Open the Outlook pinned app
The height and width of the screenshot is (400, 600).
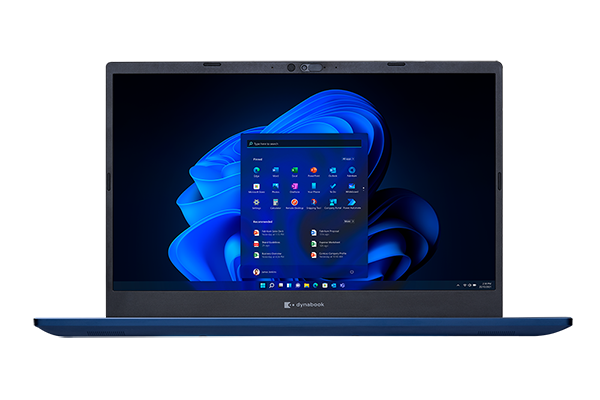click(x=333, y=171)
